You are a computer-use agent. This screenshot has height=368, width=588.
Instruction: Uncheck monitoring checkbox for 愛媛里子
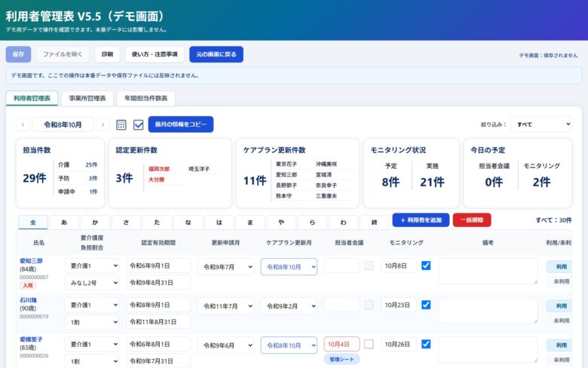(x=426, y=344)
